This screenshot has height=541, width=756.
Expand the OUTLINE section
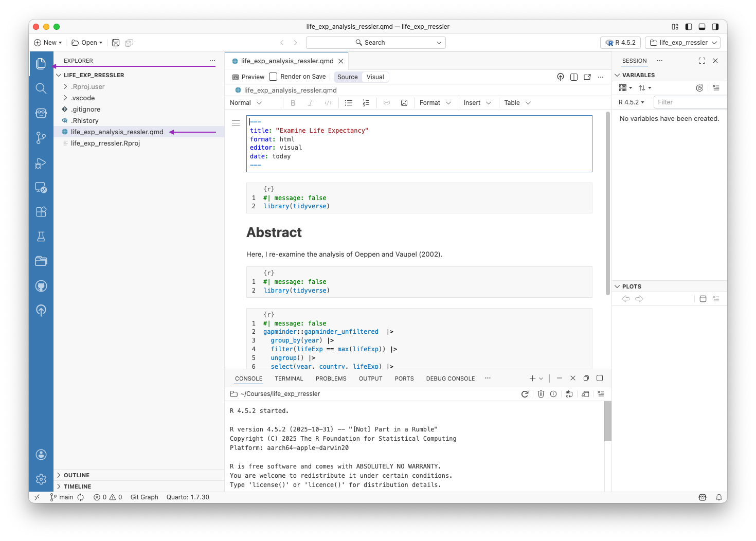[75, 475]
